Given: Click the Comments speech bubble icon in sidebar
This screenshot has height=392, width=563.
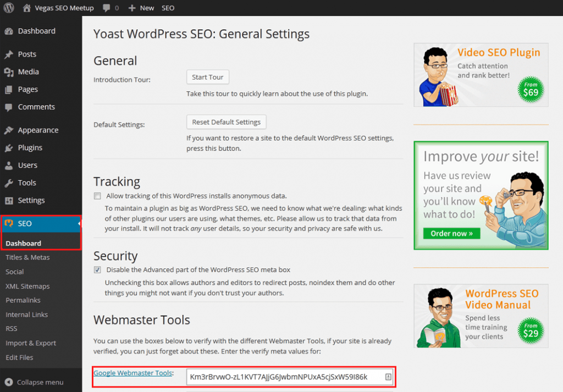Looking at the screenshot, I should coord(9,107).
